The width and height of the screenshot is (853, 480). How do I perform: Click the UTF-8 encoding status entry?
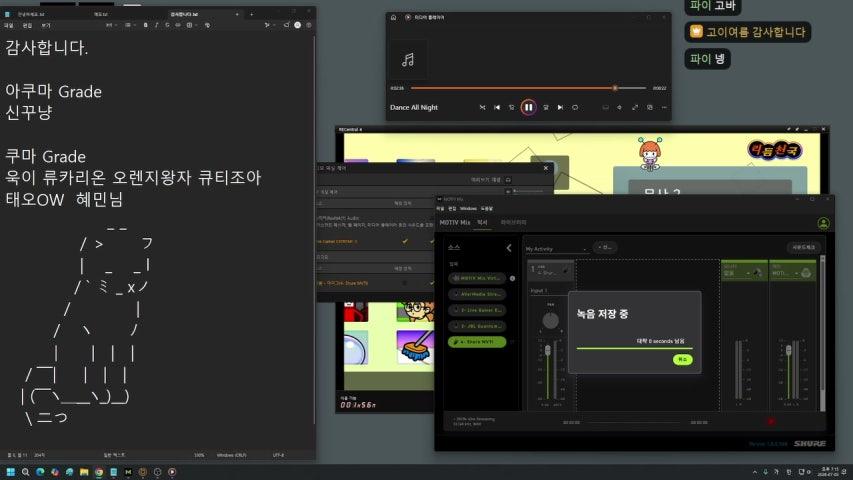pyautogui.click(x=278, y=455)
